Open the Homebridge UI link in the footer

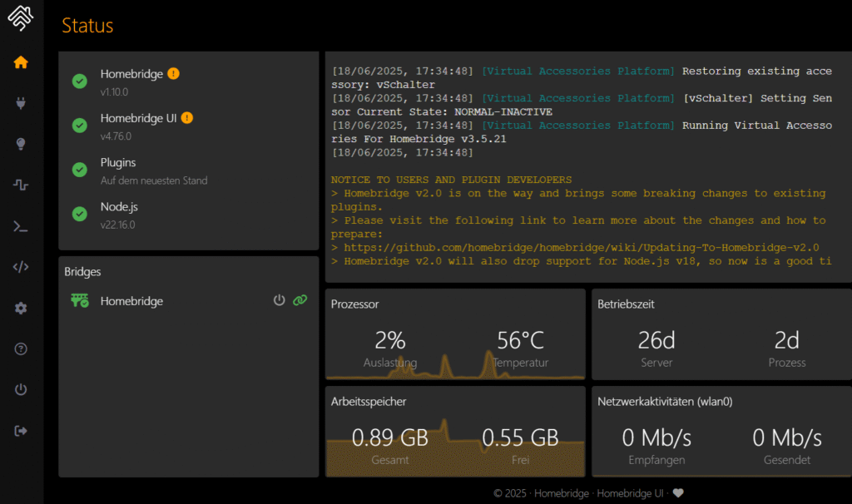click(x=630, y=493)
